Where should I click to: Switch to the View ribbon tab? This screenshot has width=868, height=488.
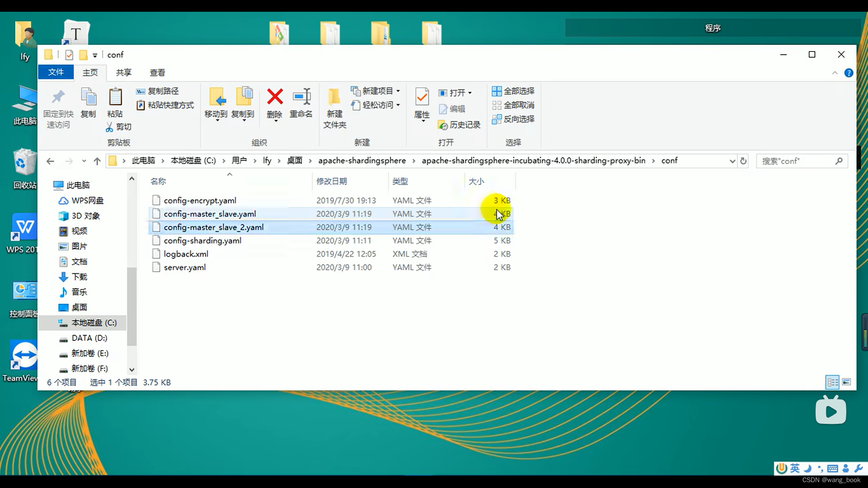coord(157,72)
